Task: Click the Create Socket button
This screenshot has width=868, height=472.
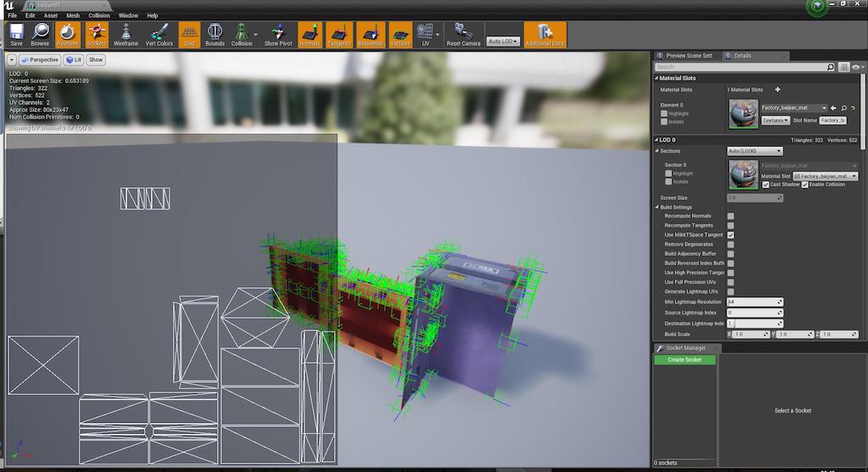Action: pyautogui.click(x=685, y=359)
